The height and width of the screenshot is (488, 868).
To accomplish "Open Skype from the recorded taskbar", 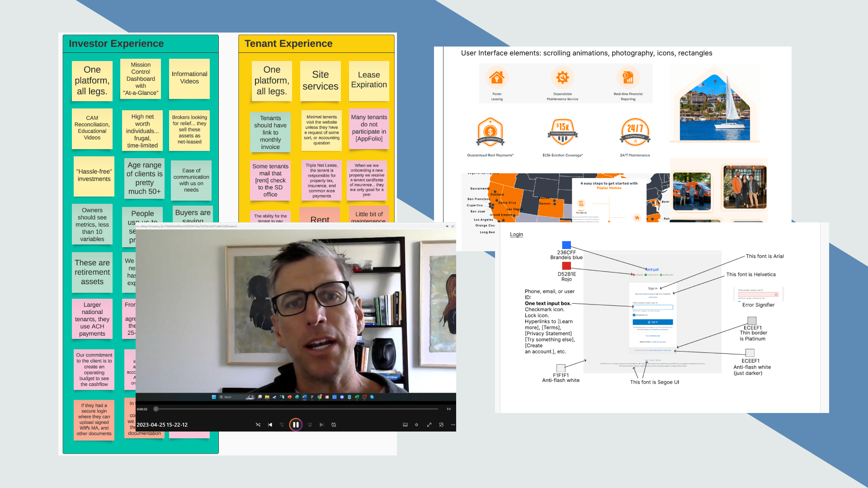I will pos(372,397).
